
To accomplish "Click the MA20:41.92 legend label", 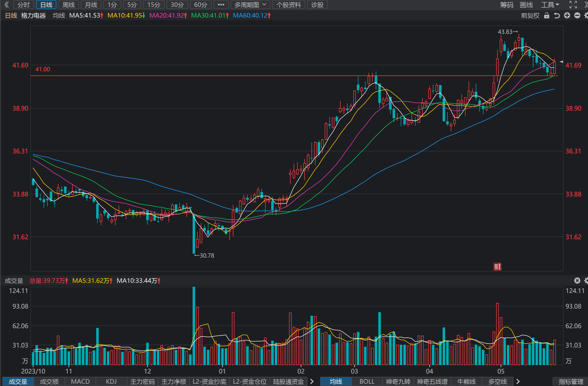I will click(168, 16).
